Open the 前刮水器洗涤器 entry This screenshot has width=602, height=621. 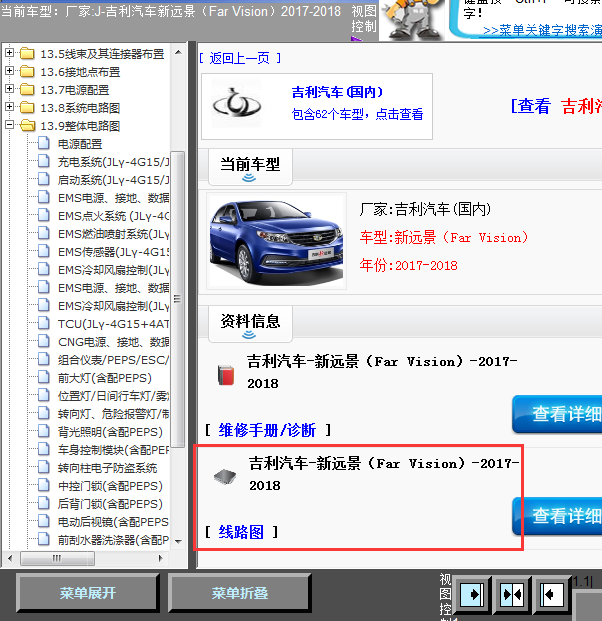pyautogui.click(x=113, y=540)
